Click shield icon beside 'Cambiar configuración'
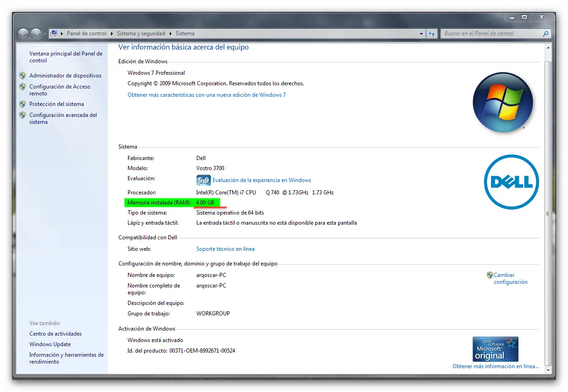Screen dimensions: 568x392 [490, 275]
